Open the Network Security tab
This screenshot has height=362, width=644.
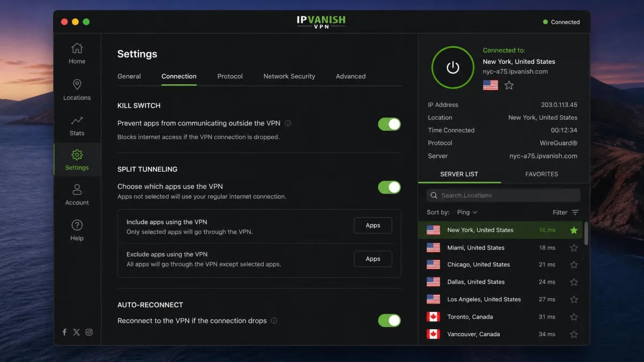[x=289, y=76]
